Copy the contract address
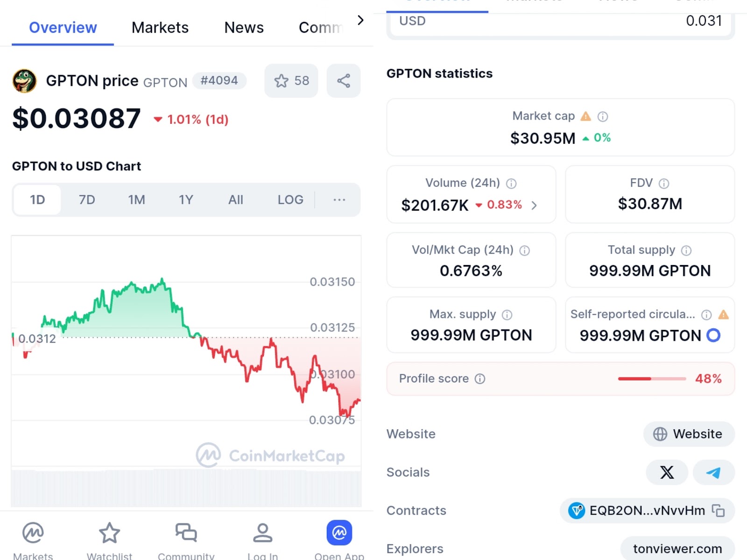This screenshot has width=747, height=560. [718, 511]
